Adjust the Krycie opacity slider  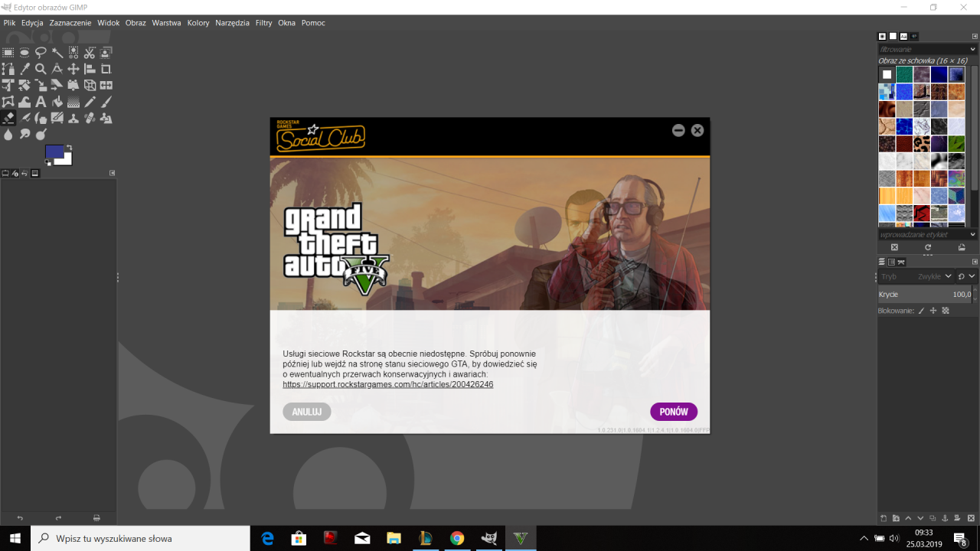925,294
